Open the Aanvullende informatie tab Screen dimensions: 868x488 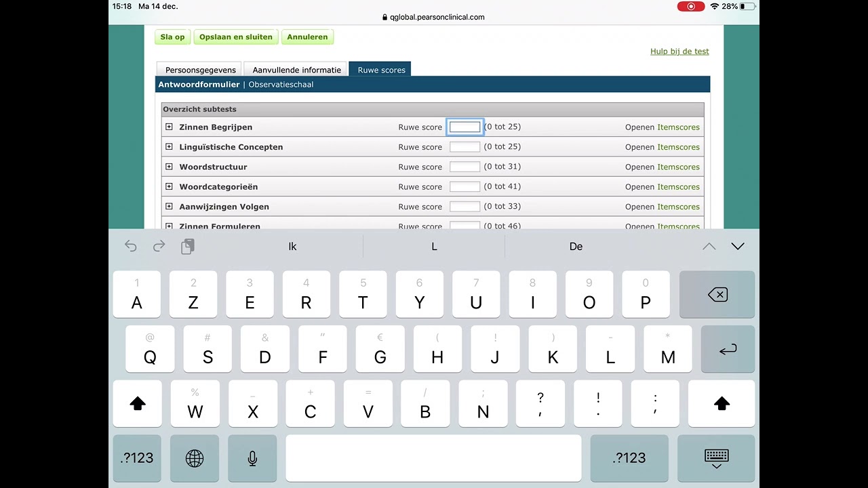(x=296, y=70)
